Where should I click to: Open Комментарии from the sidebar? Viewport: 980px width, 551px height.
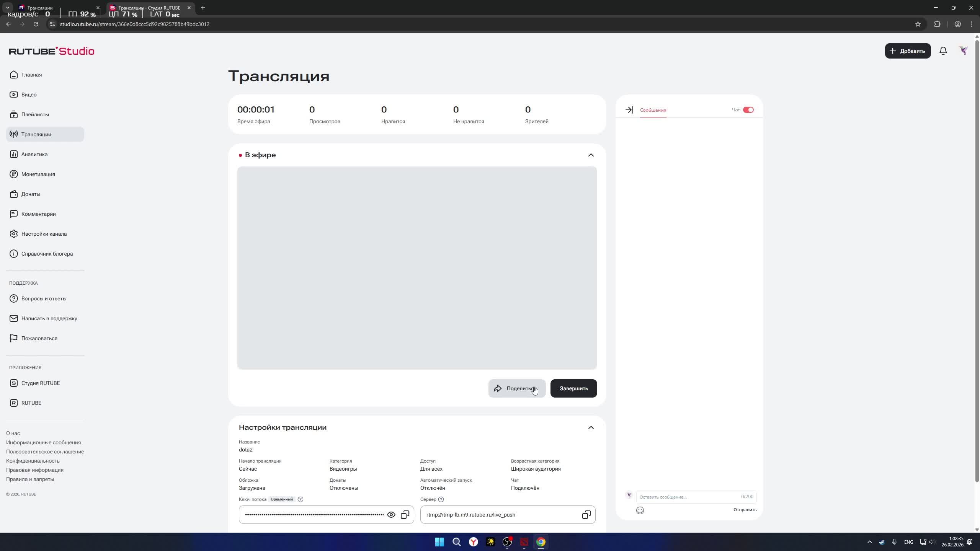click(x=38, y=214)
